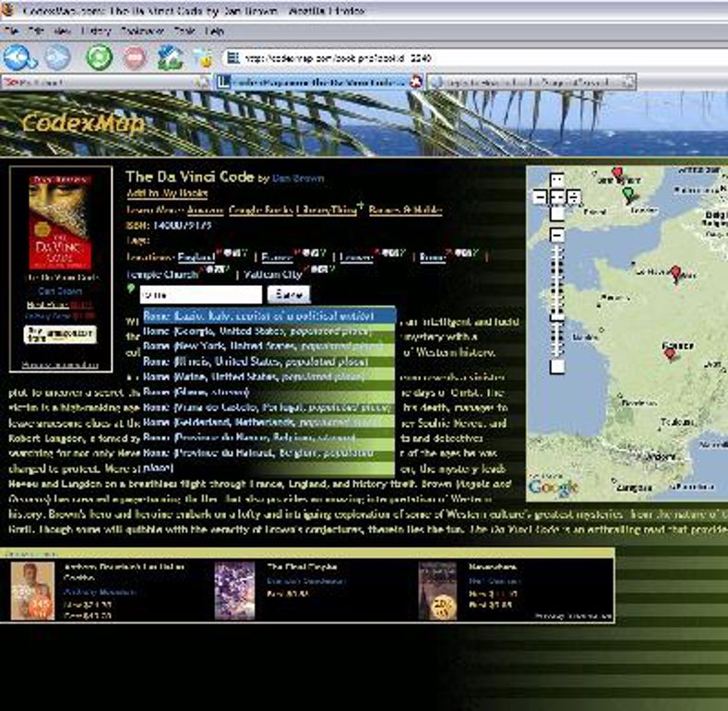Pan the map up with the arrow control
728x711 pixels.
[557, 180]
